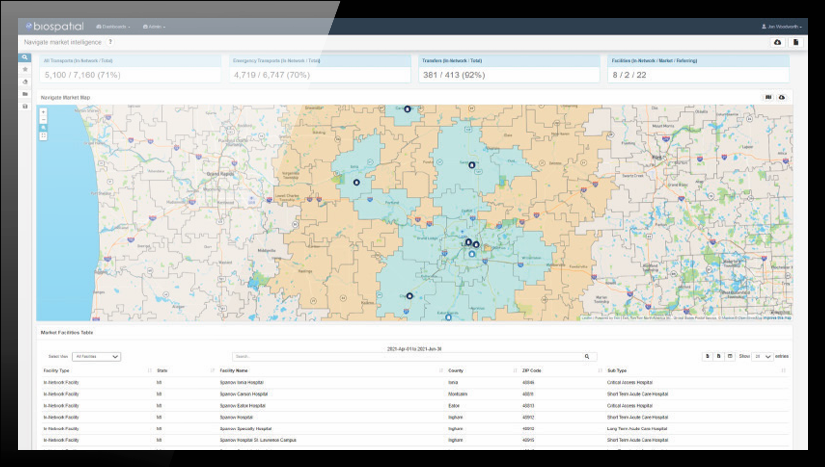Image resolution: width=825 pixels, height=467 pixels.
Task: Click the Emergency Transports stat card
Action: pyautogui.click(x=319, y=68)
